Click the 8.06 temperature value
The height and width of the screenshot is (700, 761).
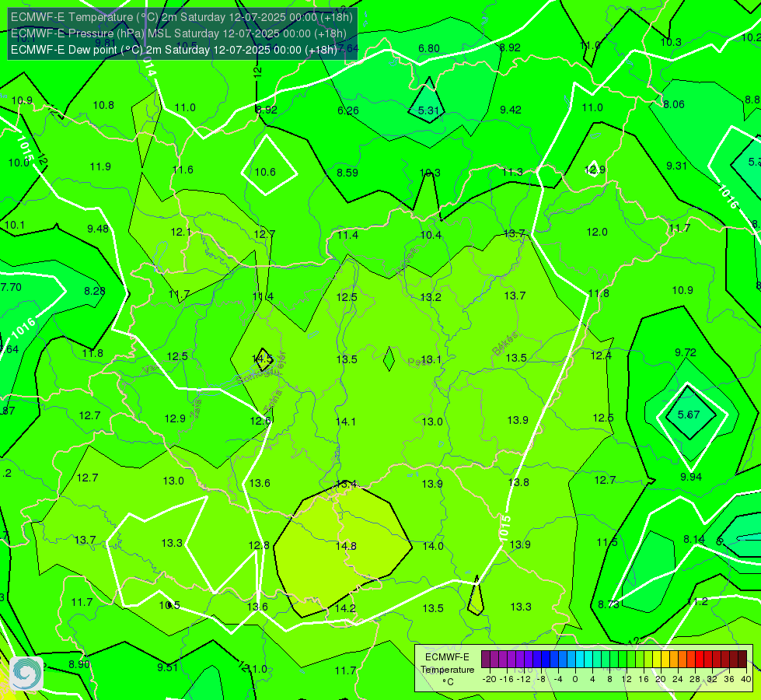pos(674,104)
